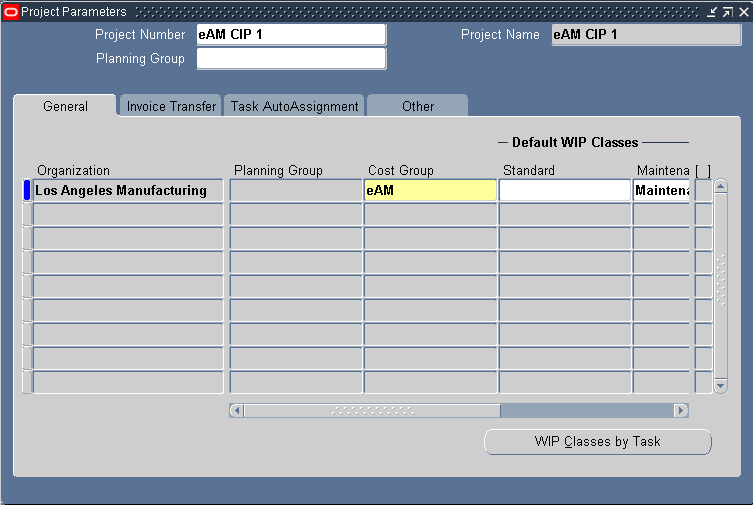Open the Task AutoAssignment tab

[294, 106]
